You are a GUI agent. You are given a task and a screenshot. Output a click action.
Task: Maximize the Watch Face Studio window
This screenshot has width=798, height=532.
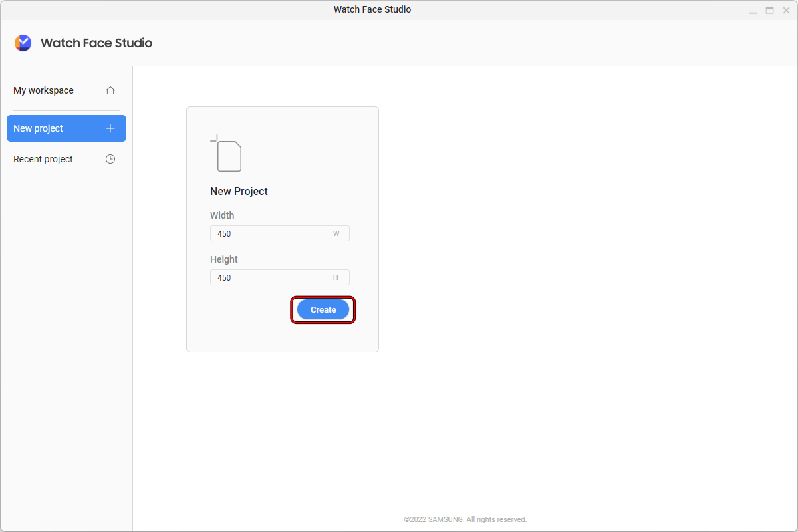click(769, 10)
